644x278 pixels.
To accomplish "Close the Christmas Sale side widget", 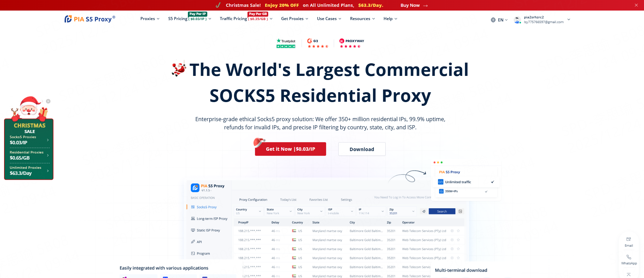I will (x=48, y=101).
